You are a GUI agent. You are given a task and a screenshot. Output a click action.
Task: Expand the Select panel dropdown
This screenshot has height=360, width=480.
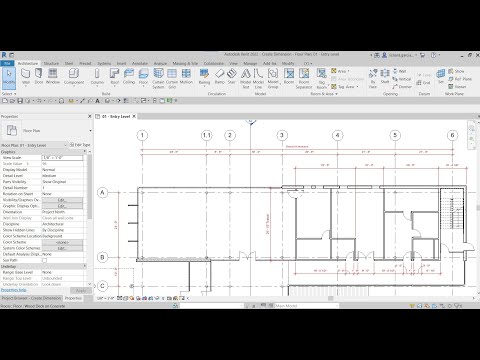[9, 94]
